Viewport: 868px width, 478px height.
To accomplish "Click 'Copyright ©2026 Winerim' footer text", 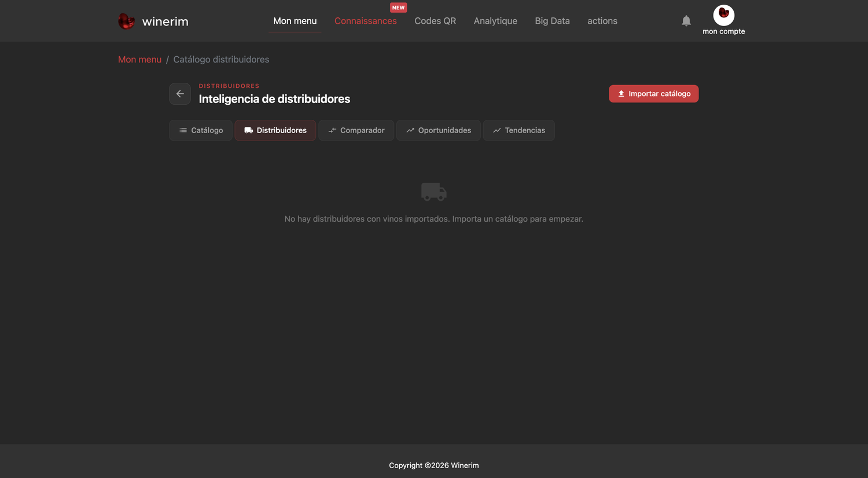I will point(434,465).
